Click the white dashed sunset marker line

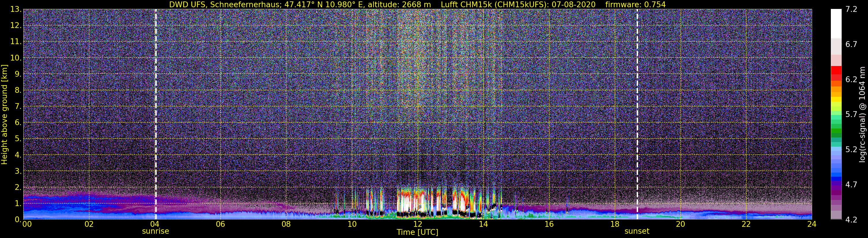(637, 114)
